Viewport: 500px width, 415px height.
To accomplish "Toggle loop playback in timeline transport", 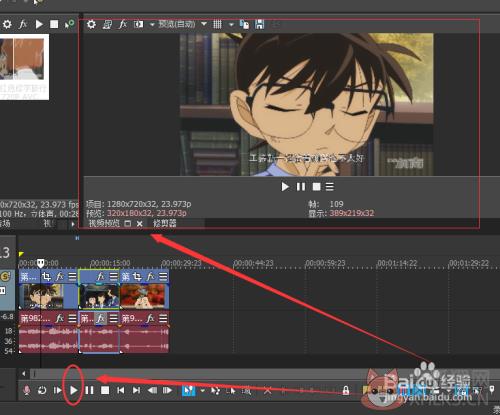I will pos(42,390).
